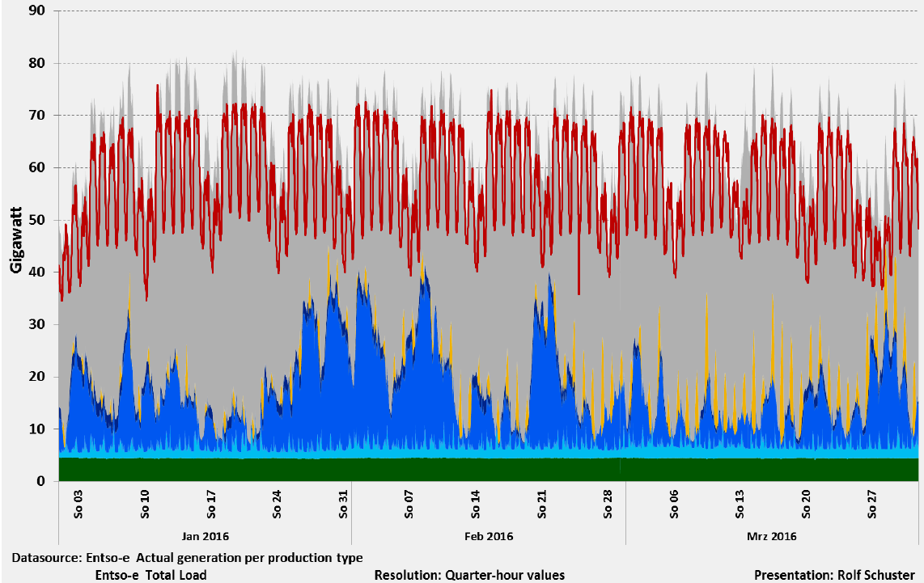
Task: Click the y-axis value 0
Action: click(41, 481)
